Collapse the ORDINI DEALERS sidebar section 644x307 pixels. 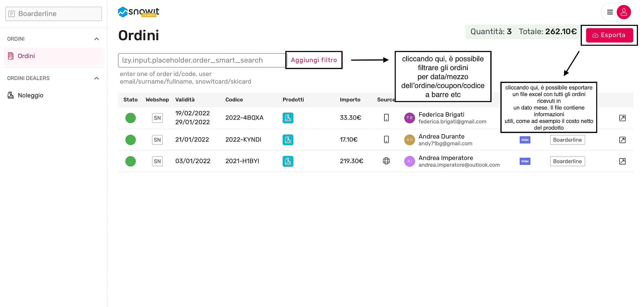pyautogui.click(x=96, y=78)
